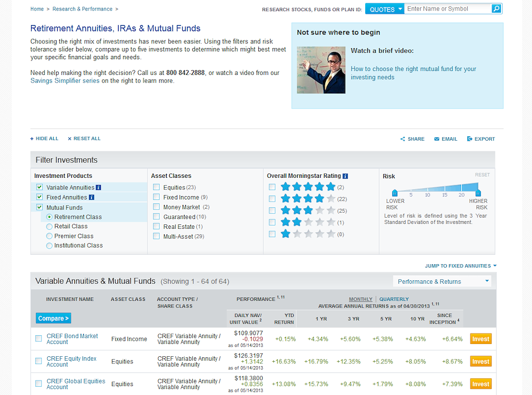The image size is (532, 395).
Task: Uncheck the Fixed Annuities checkbox
Action: pos(40,197)
